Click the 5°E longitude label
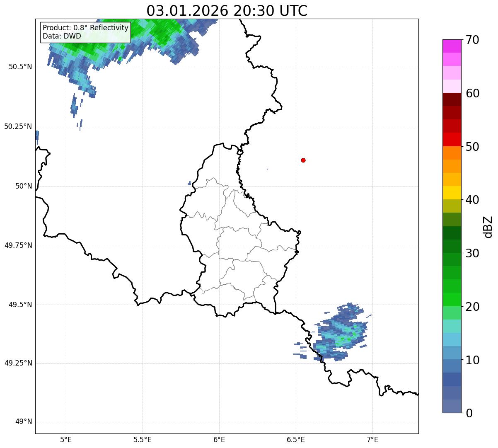Screen dimensions: 498x448 click(x=66, y=439)
